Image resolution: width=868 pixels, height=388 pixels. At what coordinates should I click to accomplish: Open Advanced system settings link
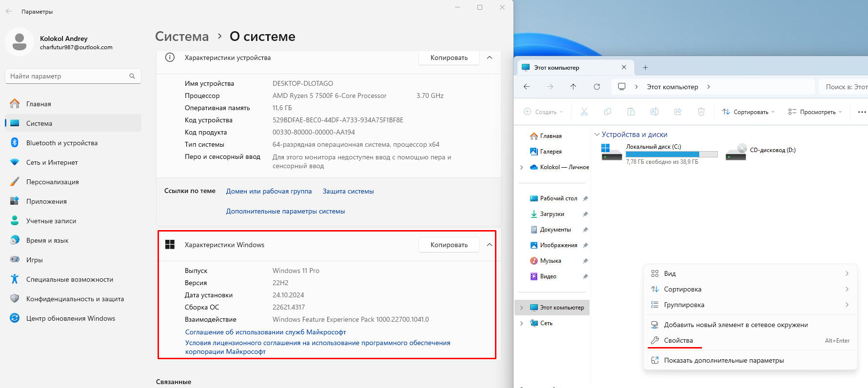pyautogui.click(x=285, y=212)
